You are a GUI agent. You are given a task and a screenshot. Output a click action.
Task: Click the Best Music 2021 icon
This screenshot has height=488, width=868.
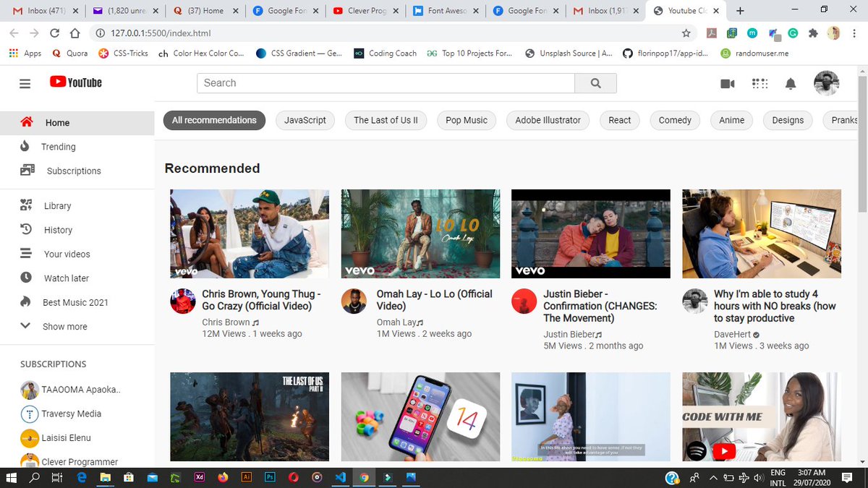click(x=25, y=302)
